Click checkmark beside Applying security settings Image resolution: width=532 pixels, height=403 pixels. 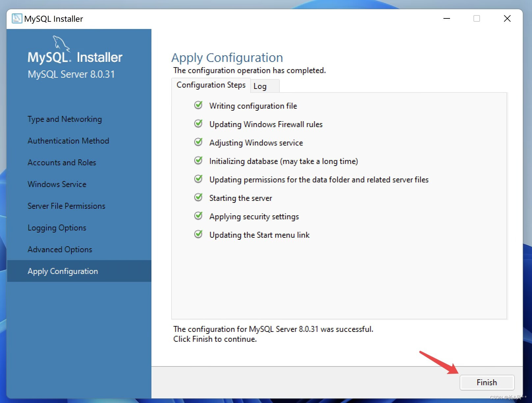198,216
